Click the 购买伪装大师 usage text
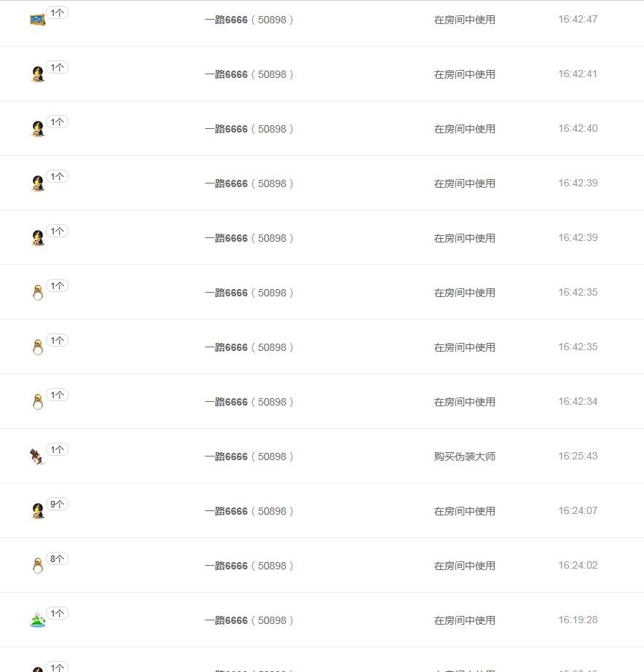Screen dimensions: 644x672 [x=464, y=456]
